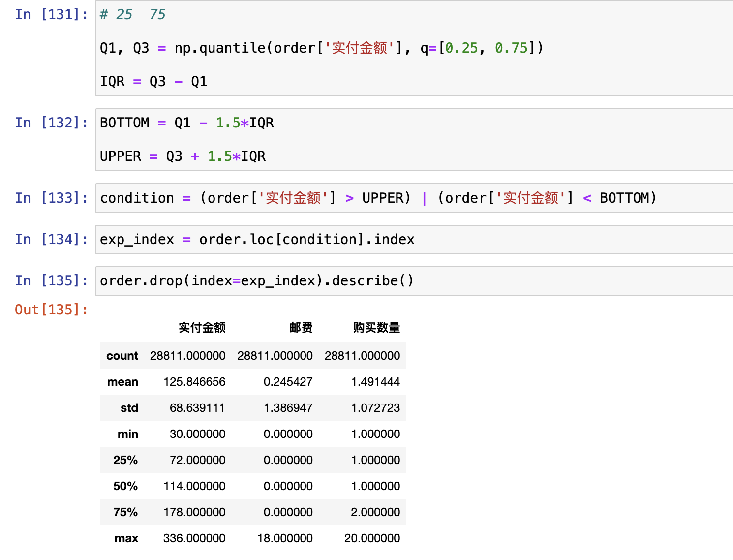Focus the condition assignment code cell
733x560 pixels.
378,198
